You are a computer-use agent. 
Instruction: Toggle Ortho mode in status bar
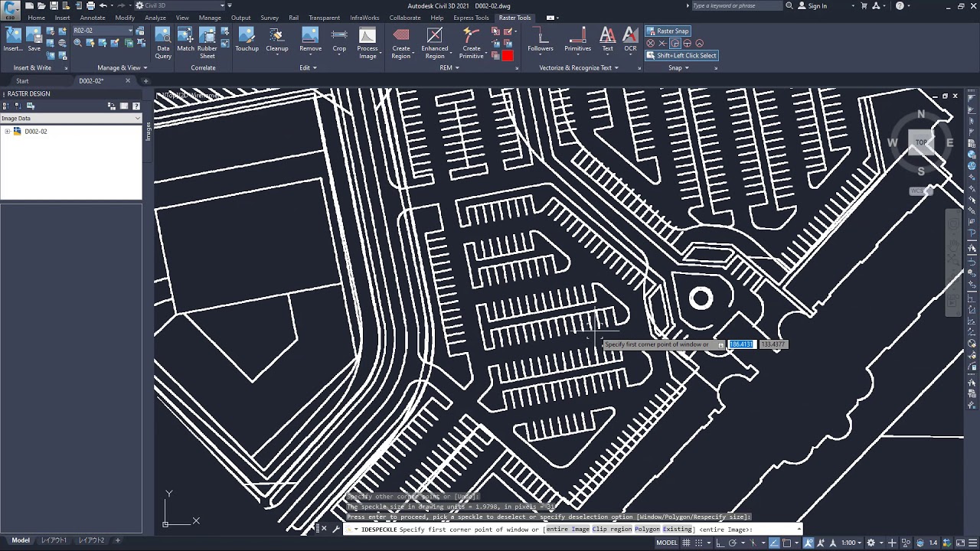pos(720,543)
